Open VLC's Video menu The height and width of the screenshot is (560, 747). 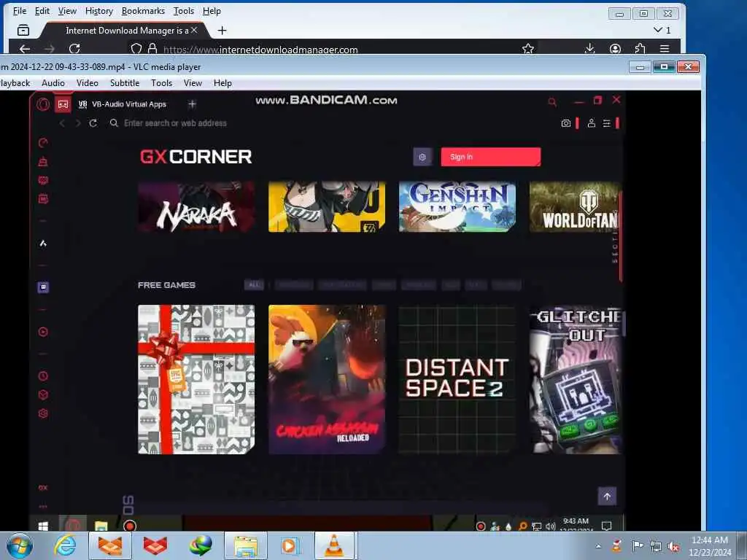88,83
